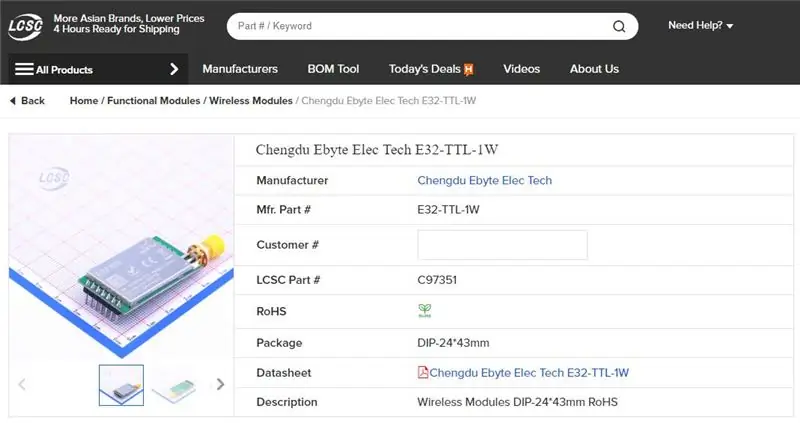Open the Manufacturers menu
Screen dimensions: 800x423
240,69
